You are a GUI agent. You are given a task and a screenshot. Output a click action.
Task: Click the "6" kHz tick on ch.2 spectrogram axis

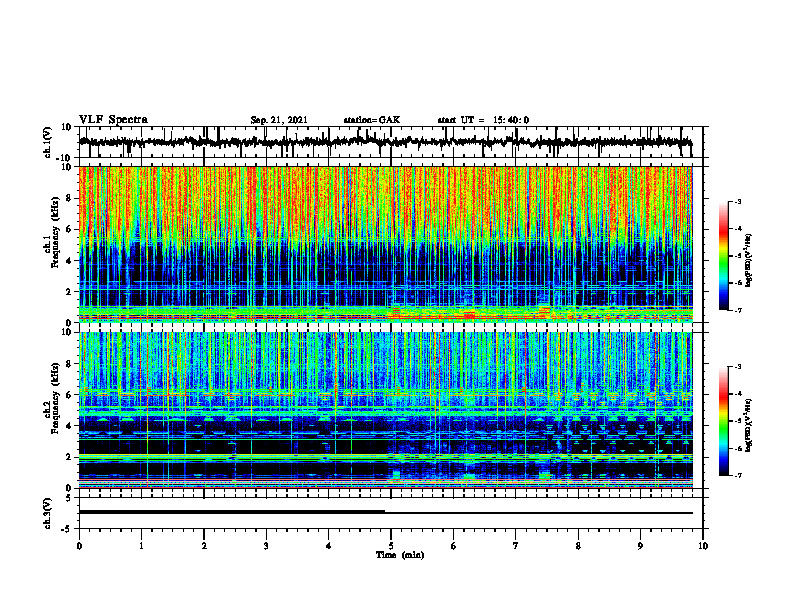70,395
